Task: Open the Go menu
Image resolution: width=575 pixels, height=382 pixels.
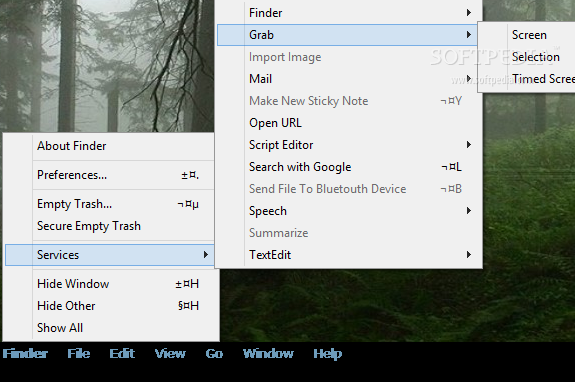Action: click(x=214, y=353)
